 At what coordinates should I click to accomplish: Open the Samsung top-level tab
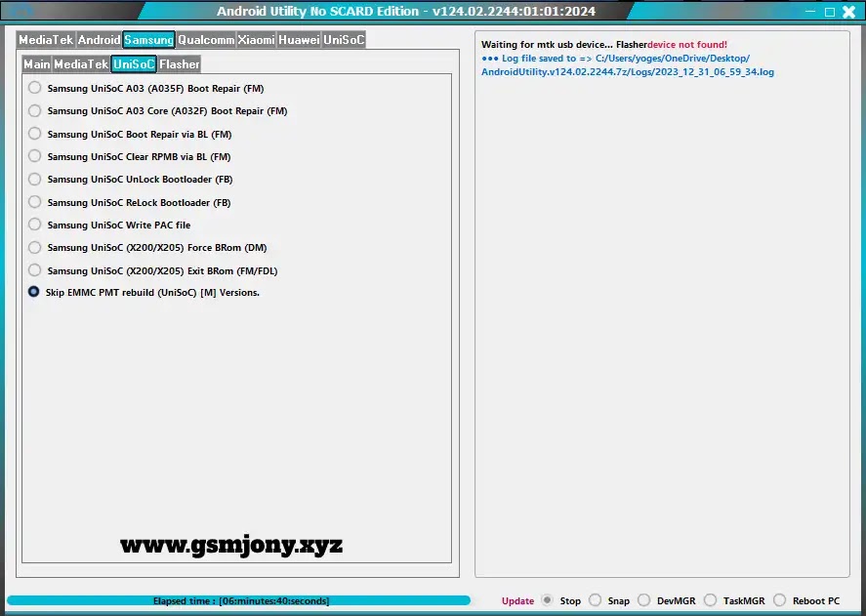(148, 40)
